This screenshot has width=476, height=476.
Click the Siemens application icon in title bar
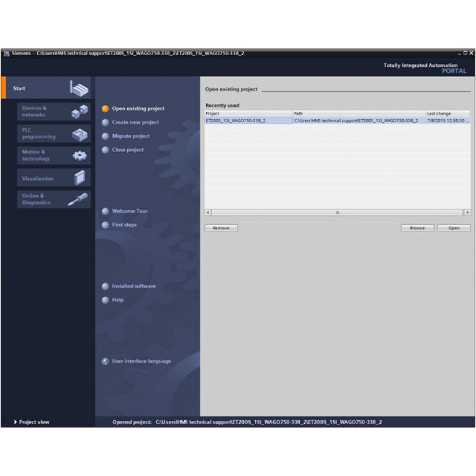click(6, 54)
